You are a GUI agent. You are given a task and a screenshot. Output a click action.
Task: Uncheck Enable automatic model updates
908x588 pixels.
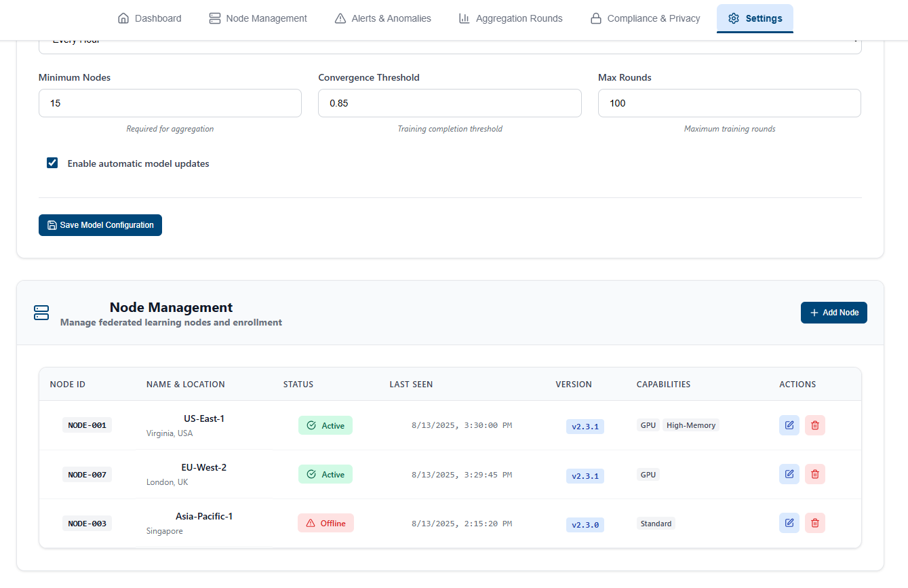52,163
